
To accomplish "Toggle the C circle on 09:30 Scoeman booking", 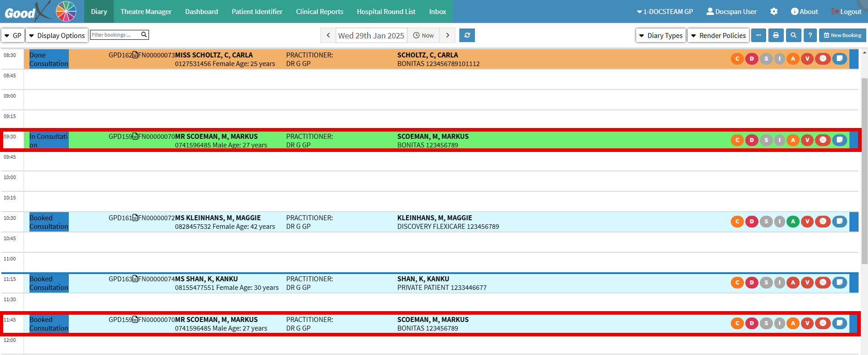I will (x=737, y=140).
